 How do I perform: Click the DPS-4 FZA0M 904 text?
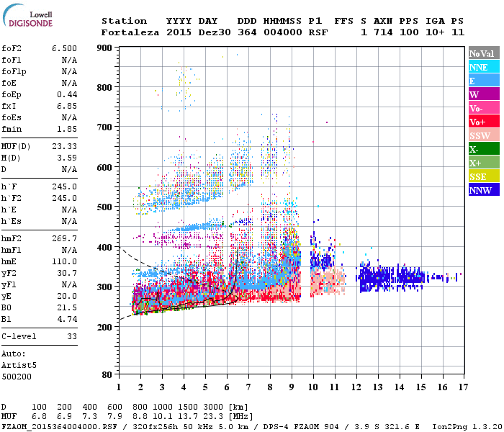[x=301, y=426]
